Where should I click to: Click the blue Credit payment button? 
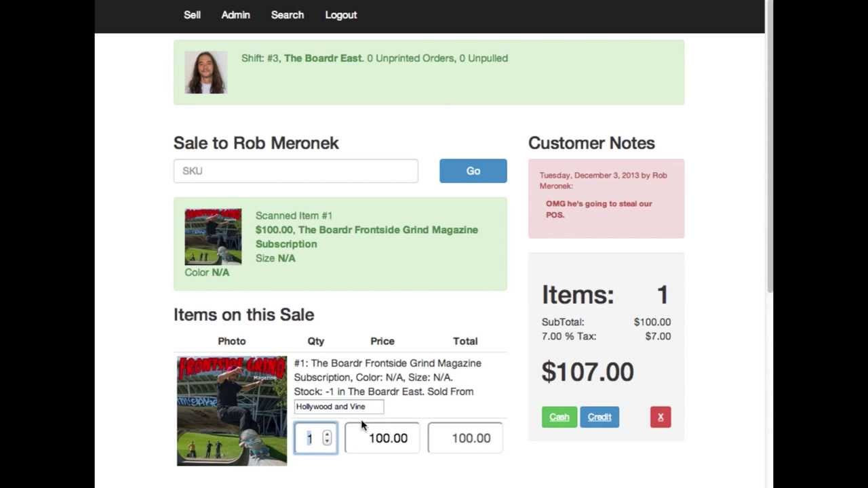click(x=599, y=417)
